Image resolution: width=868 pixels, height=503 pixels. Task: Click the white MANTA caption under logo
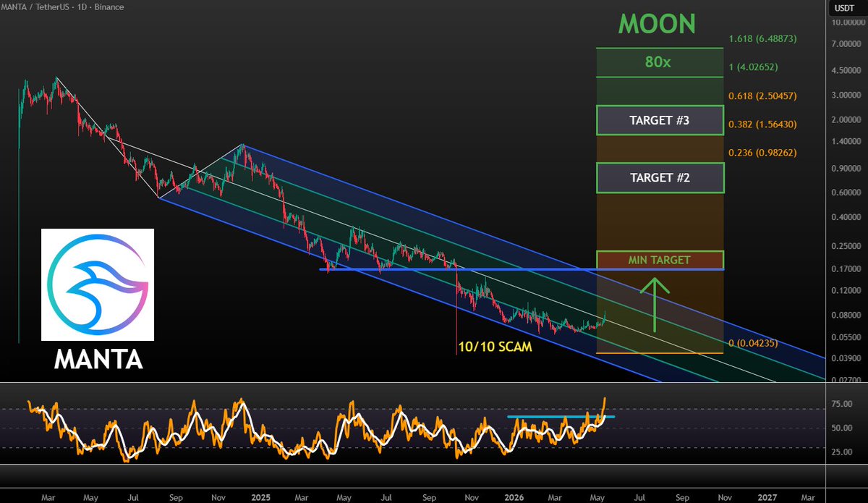(x=98, y=359)
